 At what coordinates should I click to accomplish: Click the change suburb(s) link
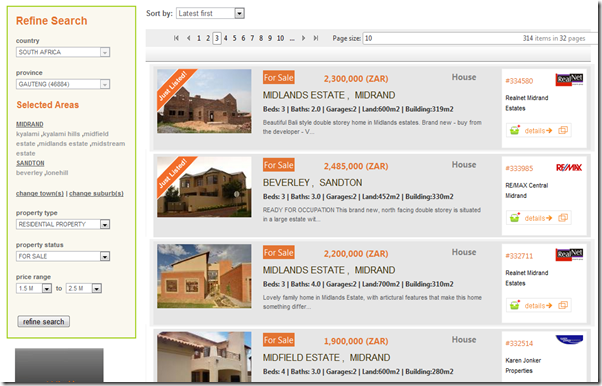point(96,193)
